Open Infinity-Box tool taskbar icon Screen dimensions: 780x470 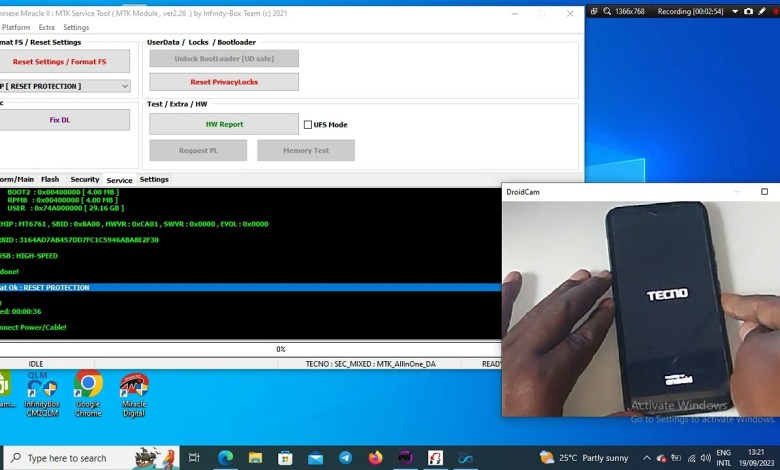coord(466,458)
